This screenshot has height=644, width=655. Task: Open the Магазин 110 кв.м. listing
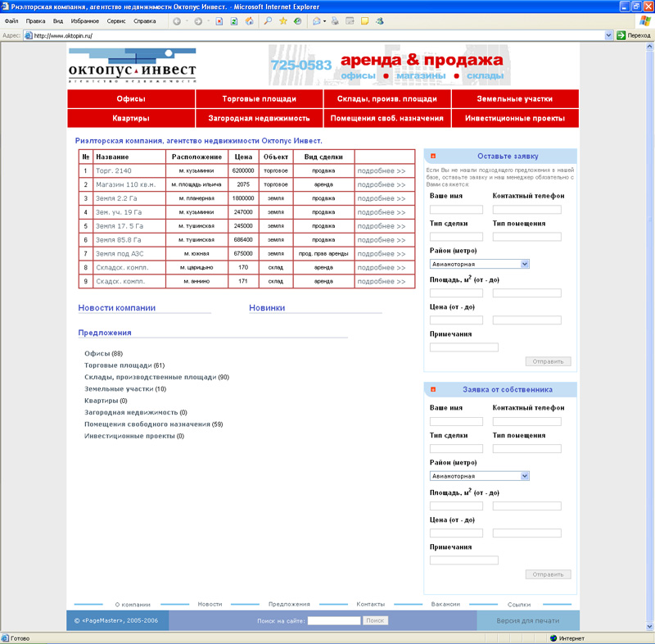126,184
